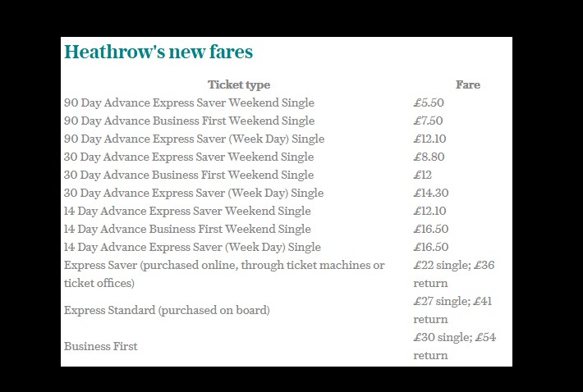583x392 pixels.
Task: Select 14 Day Advance Business First Weekend Single
Action: pyautogui.click(x=187, y=229)
